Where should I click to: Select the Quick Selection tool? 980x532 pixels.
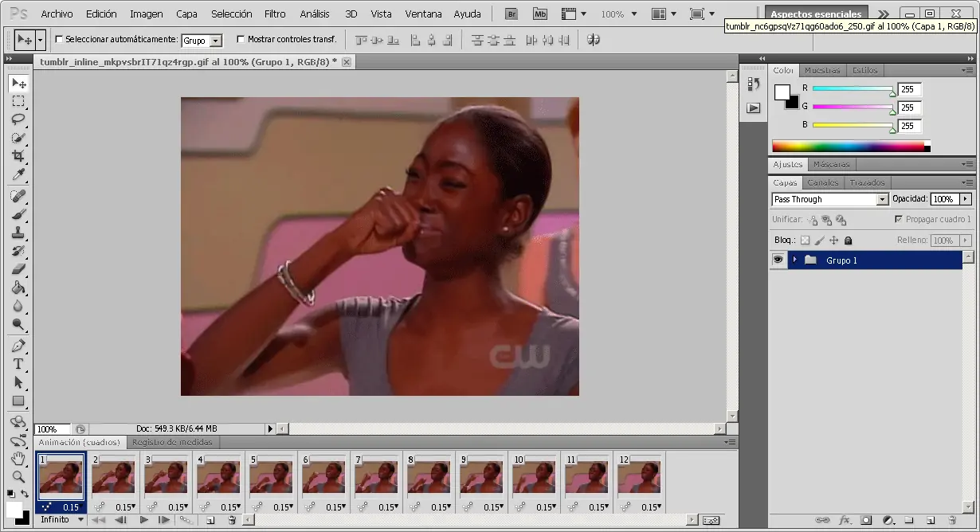tap(18, 138)
